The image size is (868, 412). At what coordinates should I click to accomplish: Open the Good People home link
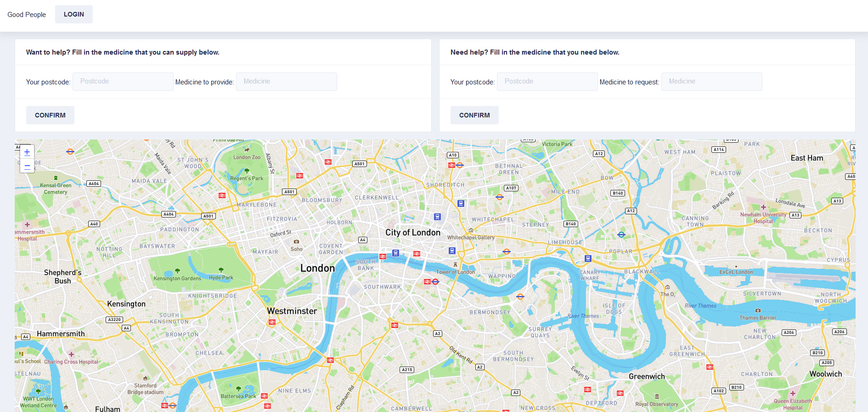27,15
